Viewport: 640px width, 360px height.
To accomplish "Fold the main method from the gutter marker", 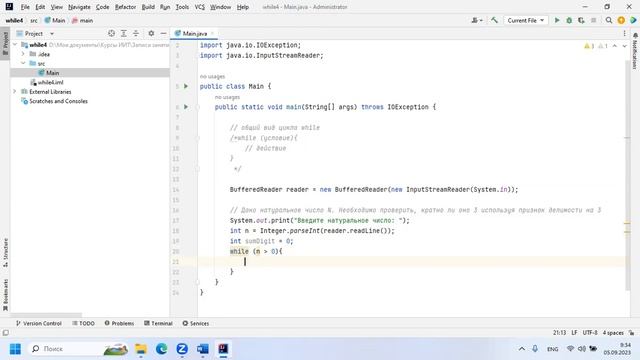I will click(198, 107).
